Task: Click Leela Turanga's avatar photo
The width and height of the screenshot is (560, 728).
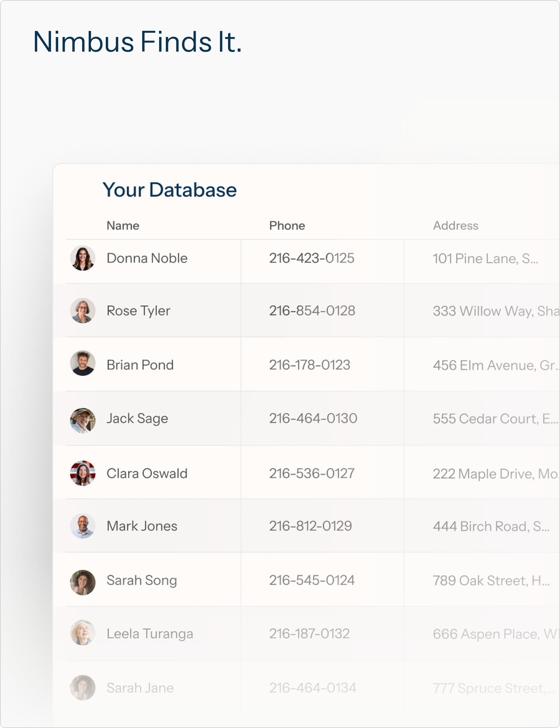Action: pyautogui.click(x=83, y=632)
